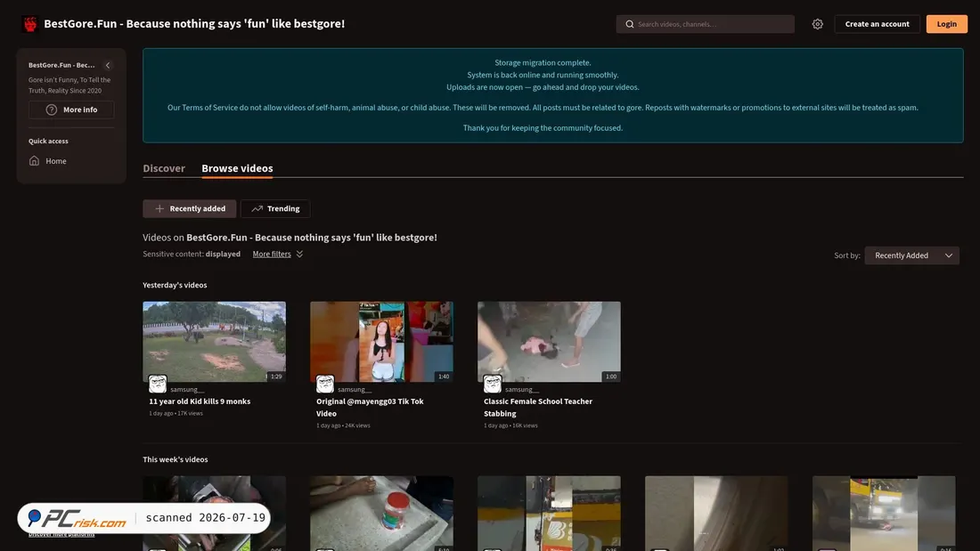Switch to the Discover tab
This screenshot has width=980, height=551.
pos(164,168)
